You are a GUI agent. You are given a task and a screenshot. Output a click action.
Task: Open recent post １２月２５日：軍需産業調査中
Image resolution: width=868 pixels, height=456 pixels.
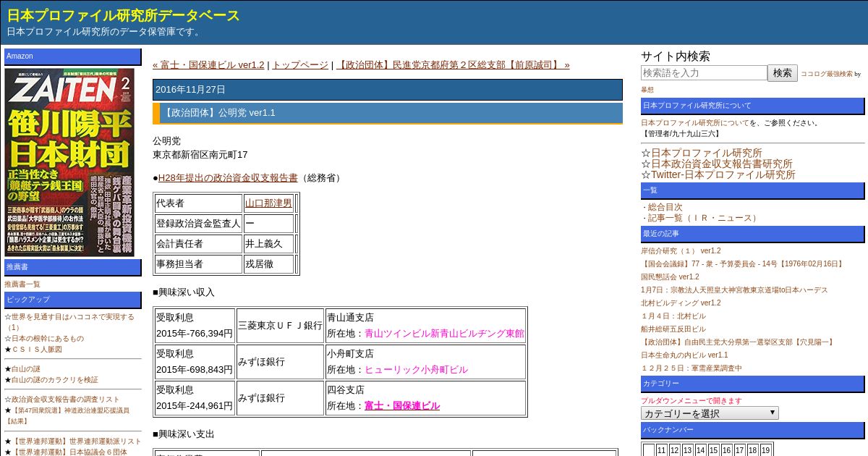click(692, 368)
